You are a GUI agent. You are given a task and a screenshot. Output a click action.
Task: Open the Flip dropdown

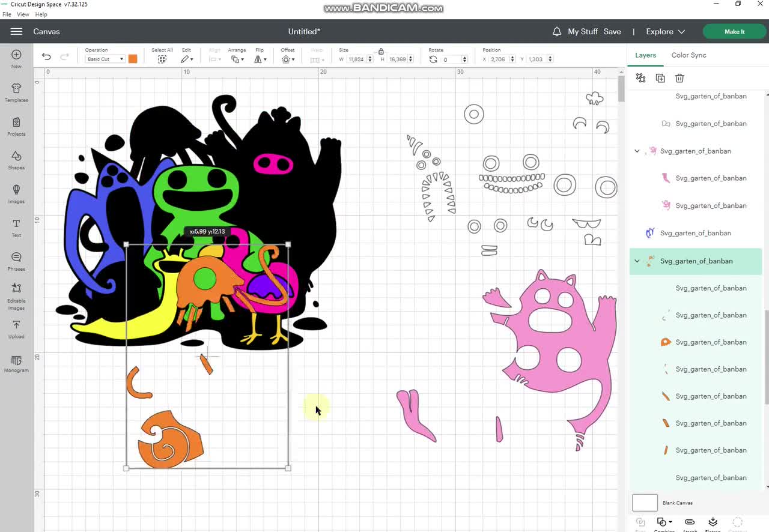(260, 59)
